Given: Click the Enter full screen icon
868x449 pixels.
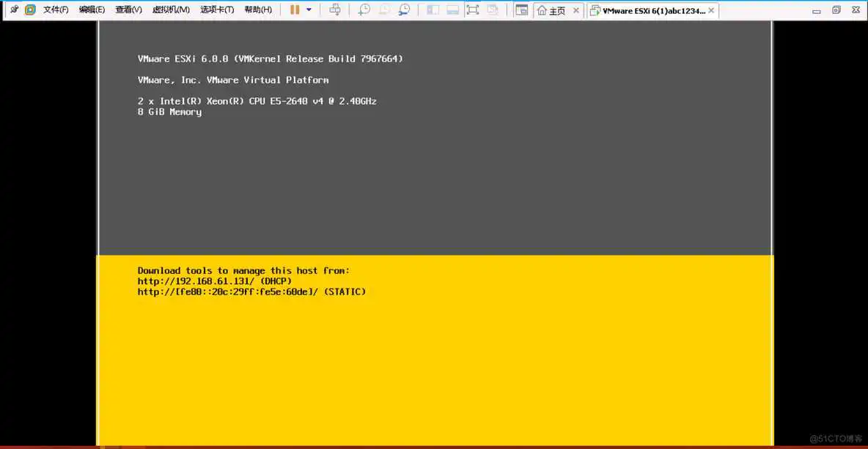Looking at the screenshot, I should pyautogui.click(x=472, y=10).
